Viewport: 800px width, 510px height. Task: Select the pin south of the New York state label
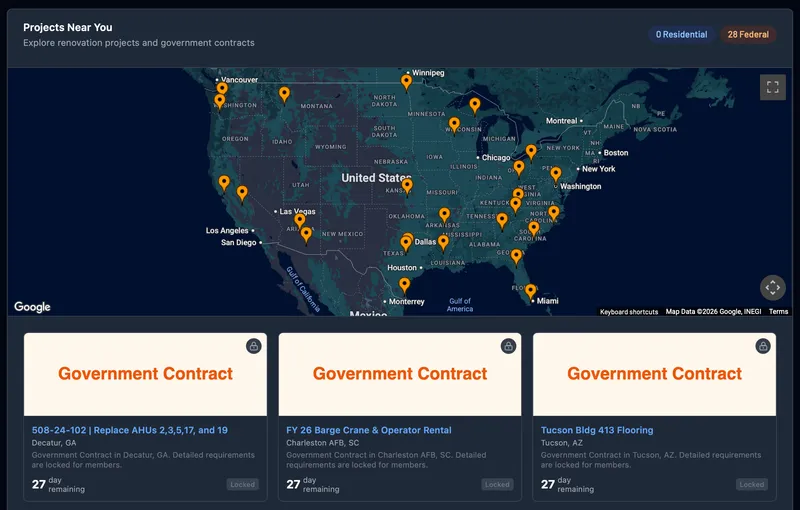[x=531, y=153]
